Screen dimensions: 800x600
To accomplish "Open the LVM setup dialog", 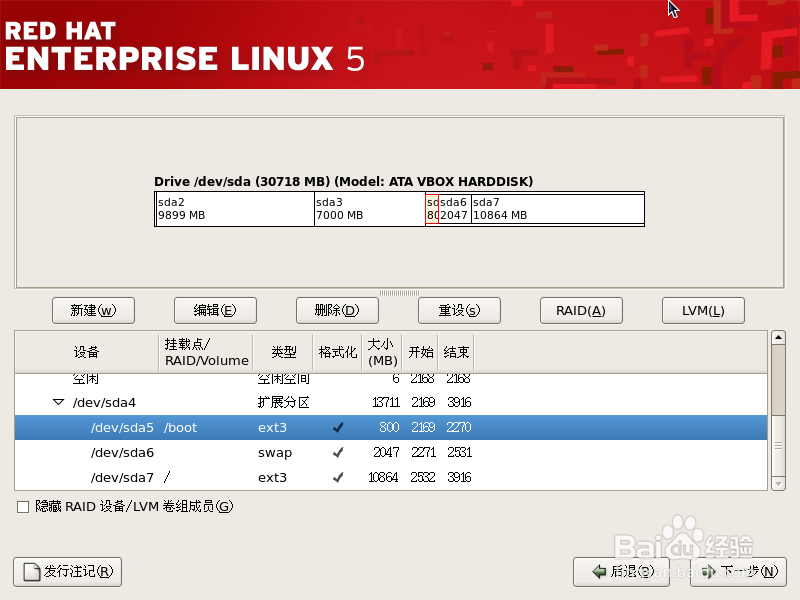I will click(703, 310).
